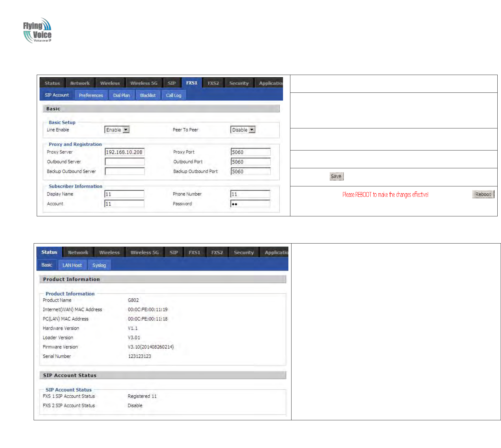Switch to the Syslog sub-tab

coord(99,265)
